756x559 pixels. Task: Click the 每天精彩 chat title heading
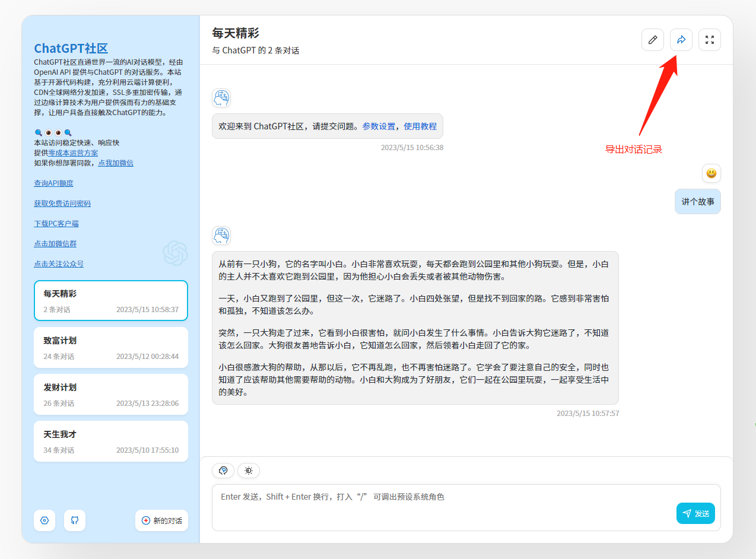[x=236, y=33]
